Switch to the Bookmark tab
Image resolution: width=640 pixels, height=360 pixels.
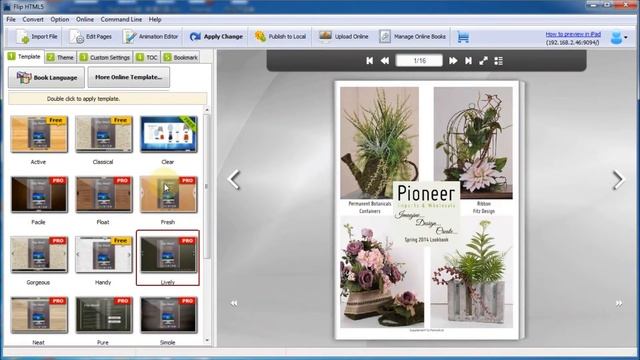tap(181, 58)
